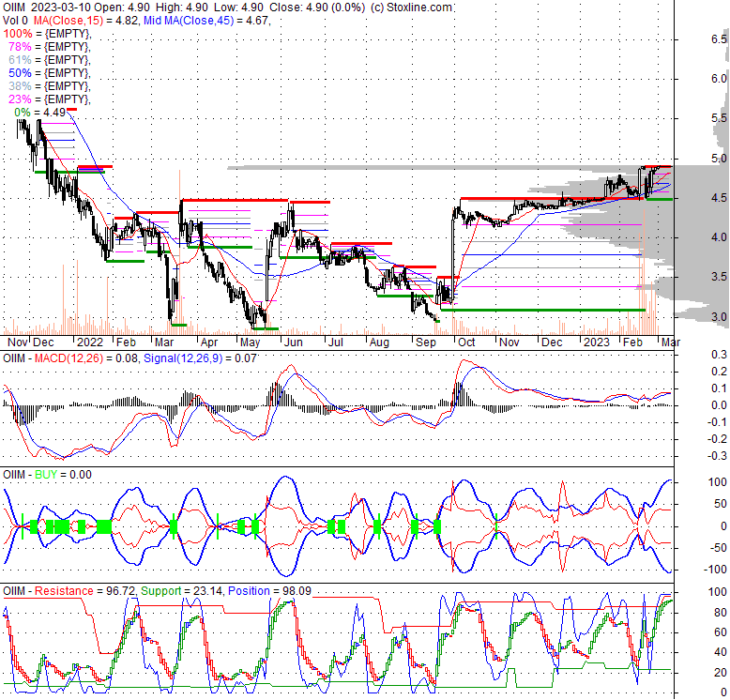Click the '(c) Stoxline.com' credit text

(411, 8)
